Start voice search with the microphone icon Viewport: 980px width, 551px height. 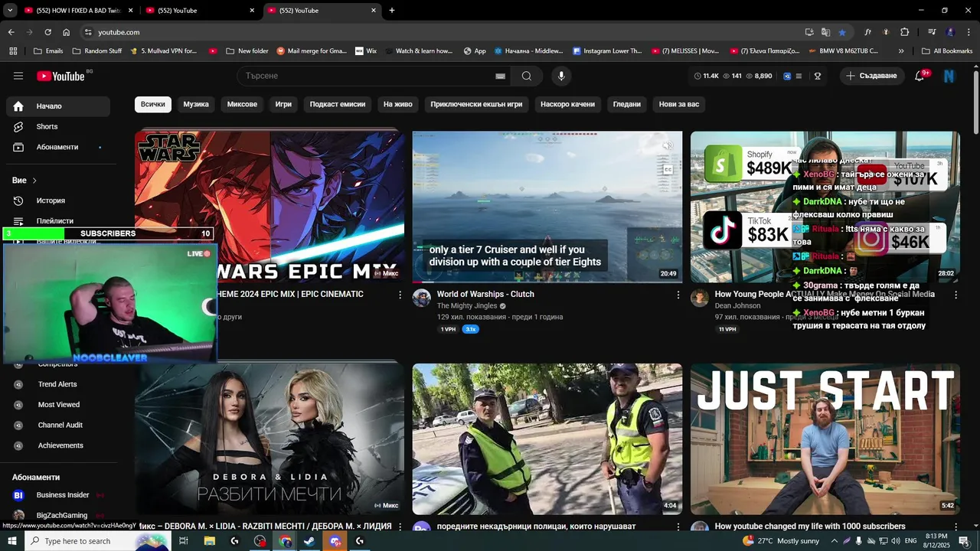click(561, 76)
